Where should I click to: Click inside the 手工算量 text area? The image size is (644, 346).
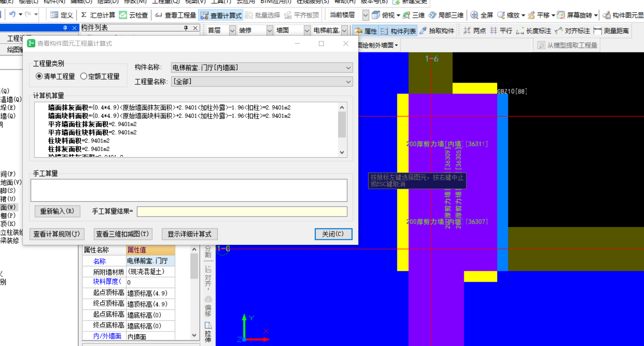point(189,190)
